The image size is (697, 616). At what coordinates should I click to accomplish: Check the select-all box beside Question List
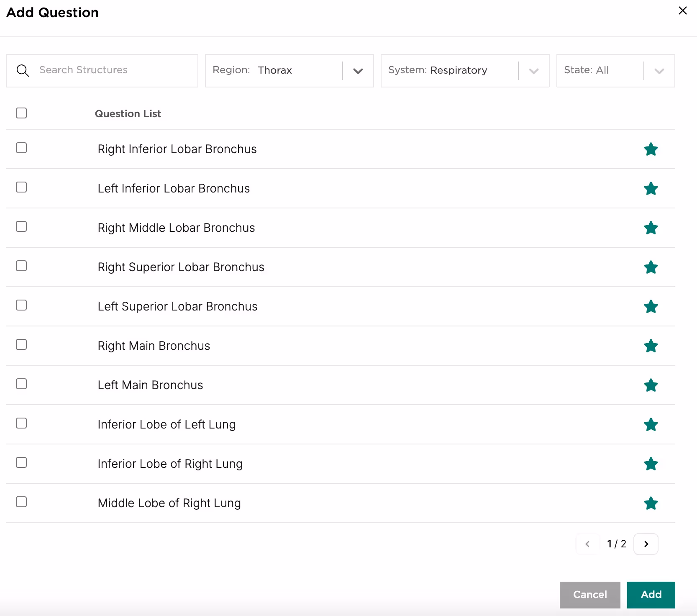coord(21,113)
